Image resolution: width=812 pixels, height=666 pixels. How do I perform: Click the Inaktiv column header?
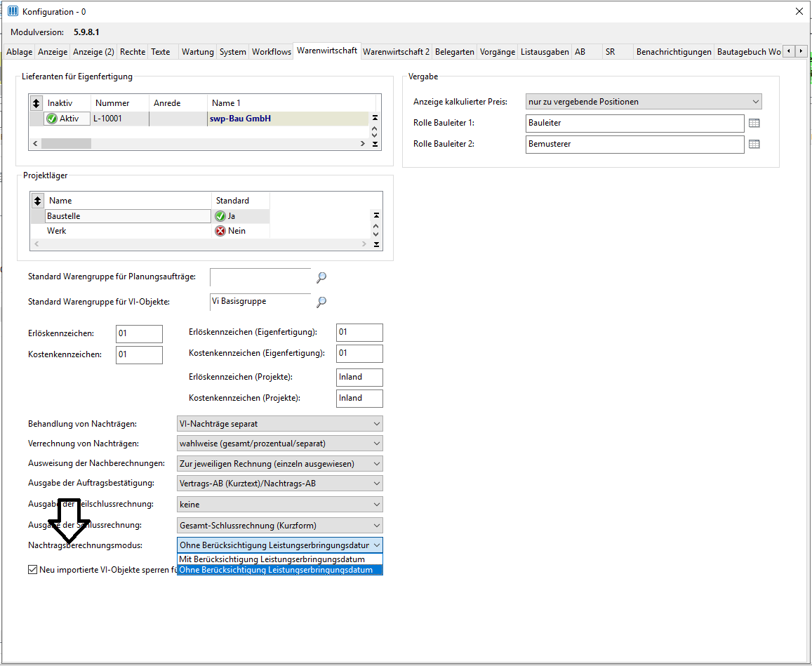(x=67, y=103)
